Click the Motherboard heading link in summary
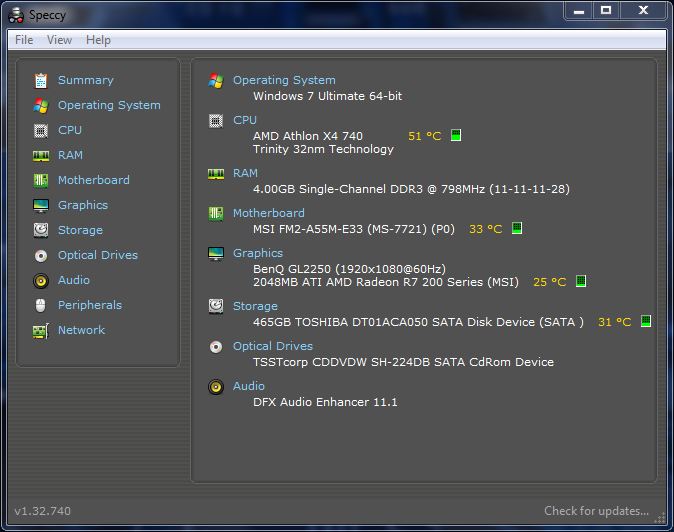The height and width of the screenshot is (532, 674). tap(269, 213)
